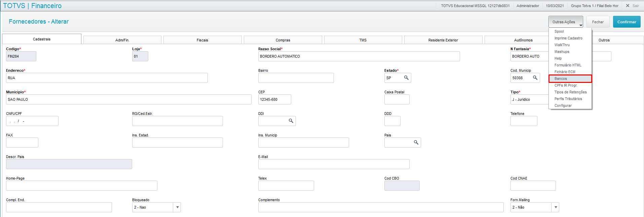The height and width of the screenshot is (217, 644).
Task: Open Tipos de Retenções menu item
Action: pyautogui.click(x=570, y=92)
